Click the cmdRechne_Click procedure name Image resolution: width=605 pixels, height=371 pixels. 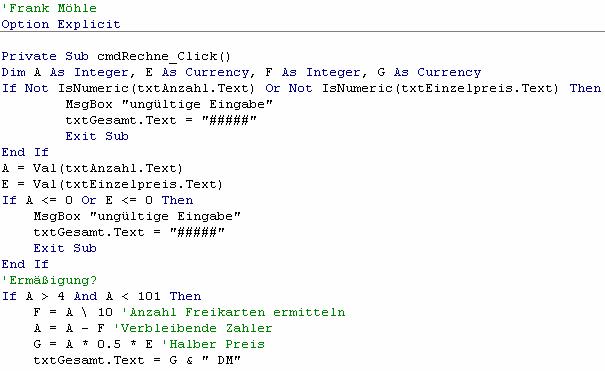[164, 56]
